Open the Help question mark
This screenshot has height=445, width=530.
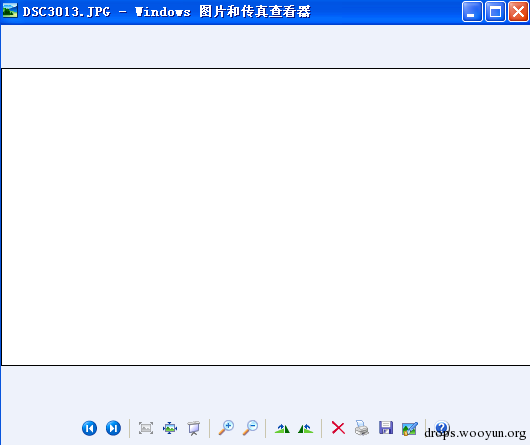(442, 427)
